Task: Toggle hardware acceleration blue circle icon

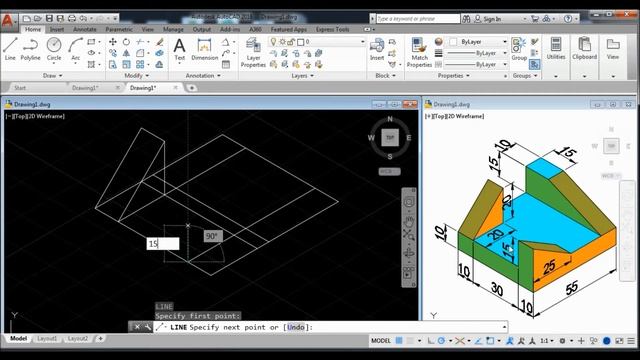Action: tap(607, 340)
